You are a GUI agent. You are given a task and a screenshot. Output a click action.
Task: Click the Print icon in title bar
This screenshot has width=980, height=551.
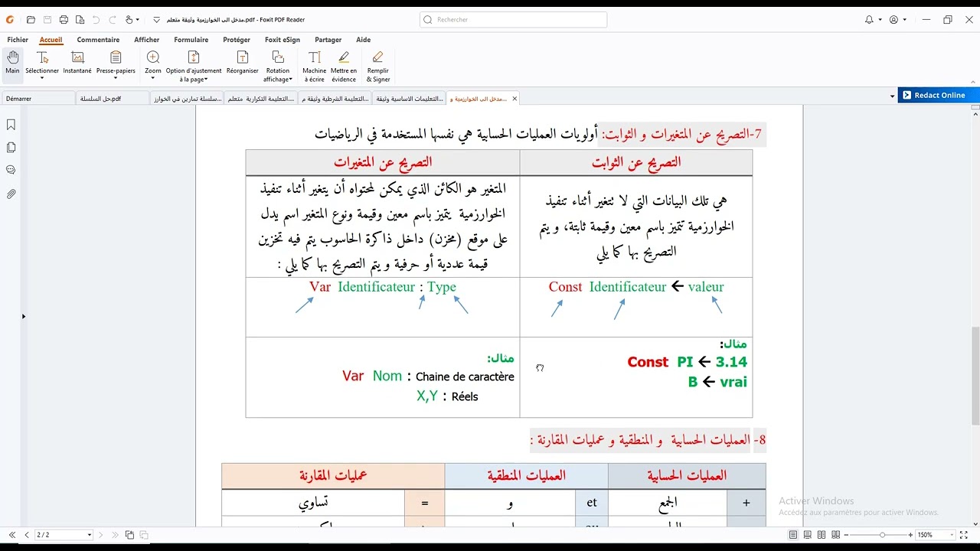(x=64, y=20)
